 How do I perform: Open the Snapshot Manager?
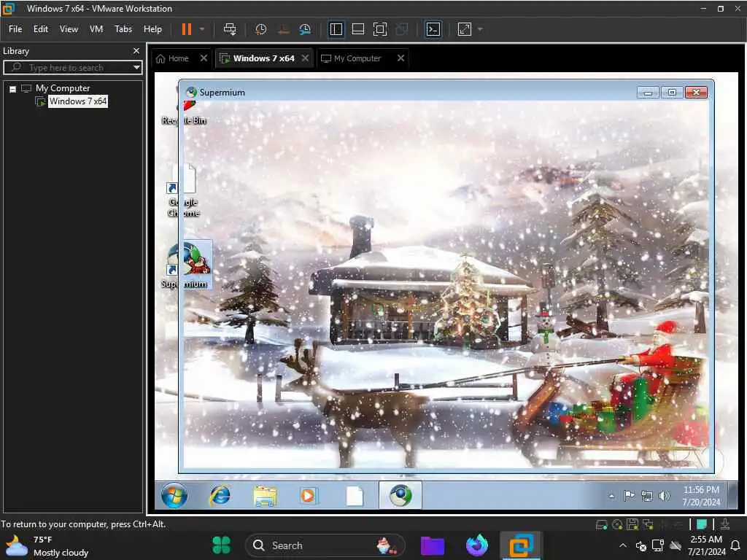click(305, 29)
